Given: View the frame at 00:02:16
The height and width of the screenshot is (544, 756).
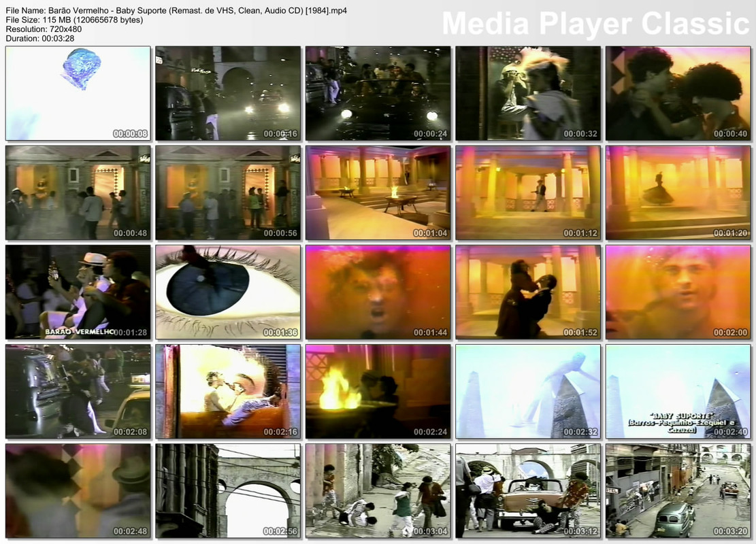Looking at the screenshot, I should (227, 391).
